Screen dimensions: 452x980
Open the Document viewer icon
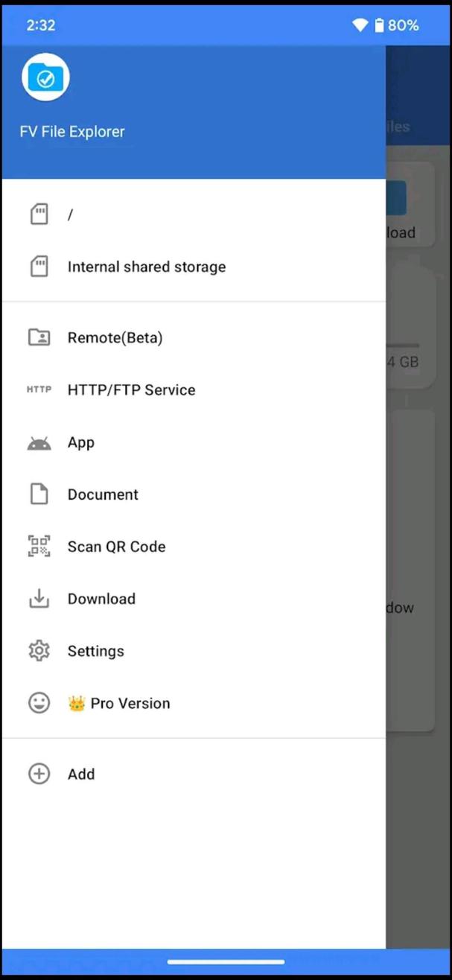point(39,494)
